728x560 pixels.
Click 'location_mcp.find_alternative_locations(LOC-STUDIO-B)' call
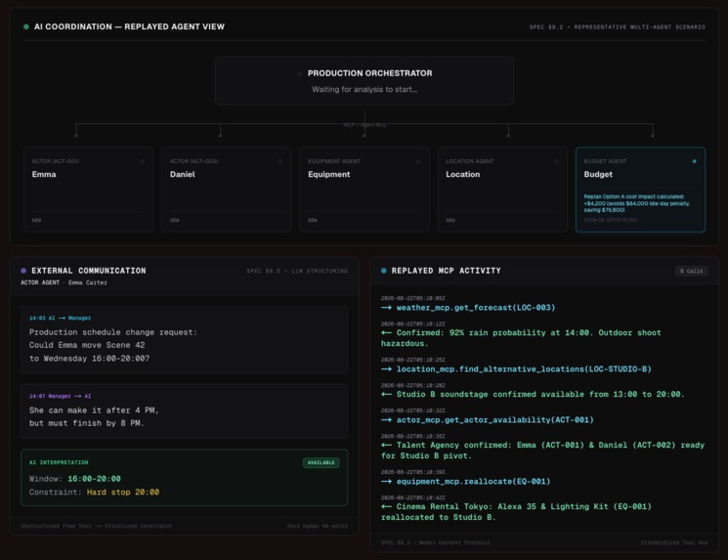[x=524, y=369]
